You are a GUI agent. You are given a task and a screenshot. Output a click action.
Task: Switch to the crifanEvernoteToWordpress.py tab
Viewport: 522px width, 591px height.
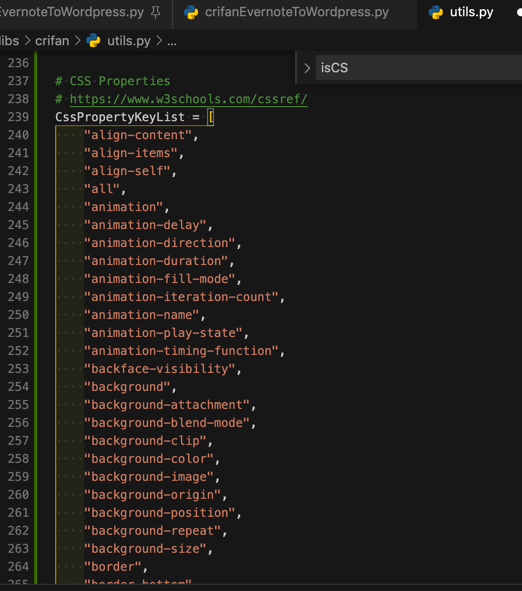pos(295,13)
